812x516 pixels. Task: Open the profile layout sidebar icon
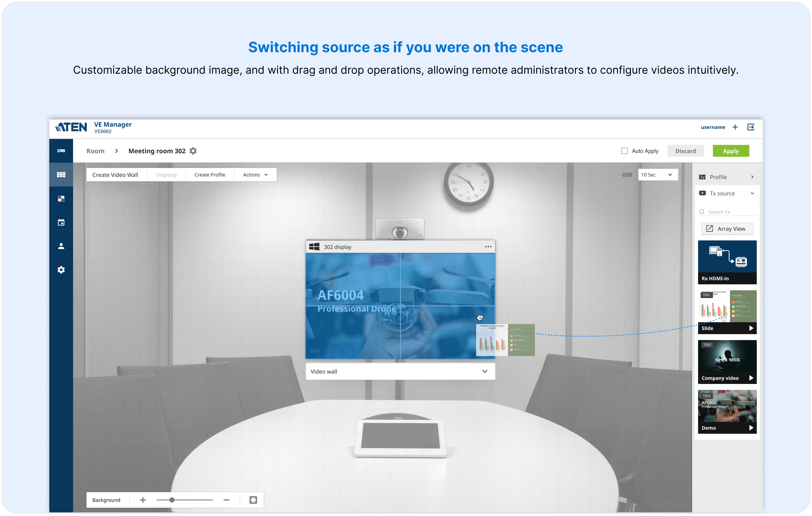tap(61, 198)
